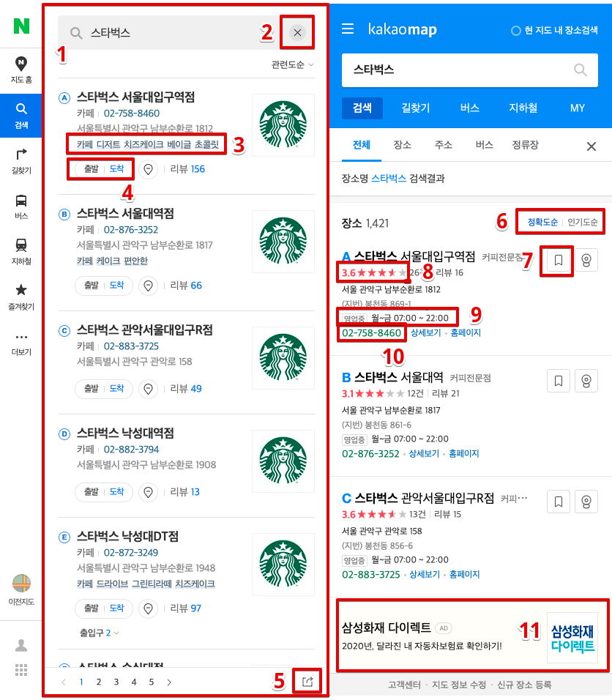
Task: Open roadview for 스타벅스 서울대역 in kakaomap
Action: [x=586, y=381]
